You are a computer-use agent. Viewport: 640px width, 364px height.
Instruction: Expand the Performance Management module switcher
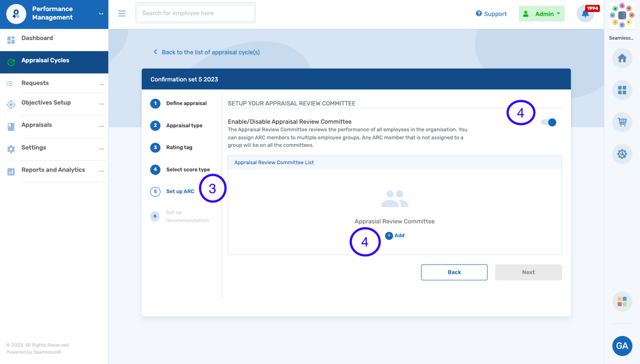[101, 13]
